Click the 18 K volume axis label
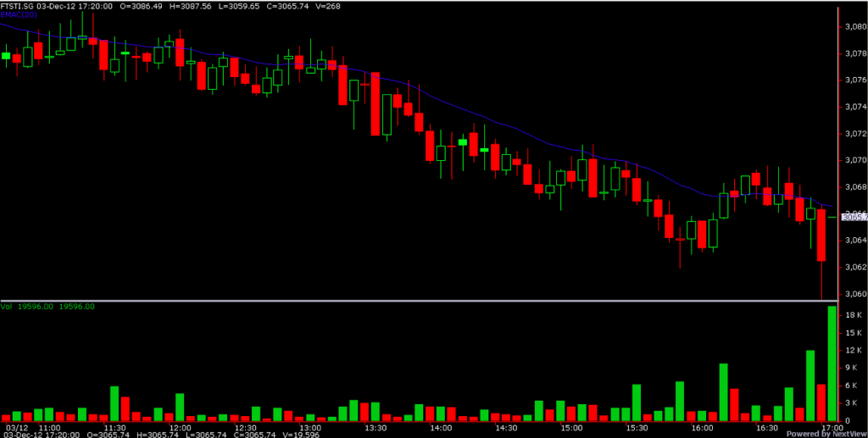The width and height of the screenshot is (868, 438). pos(853,314)
